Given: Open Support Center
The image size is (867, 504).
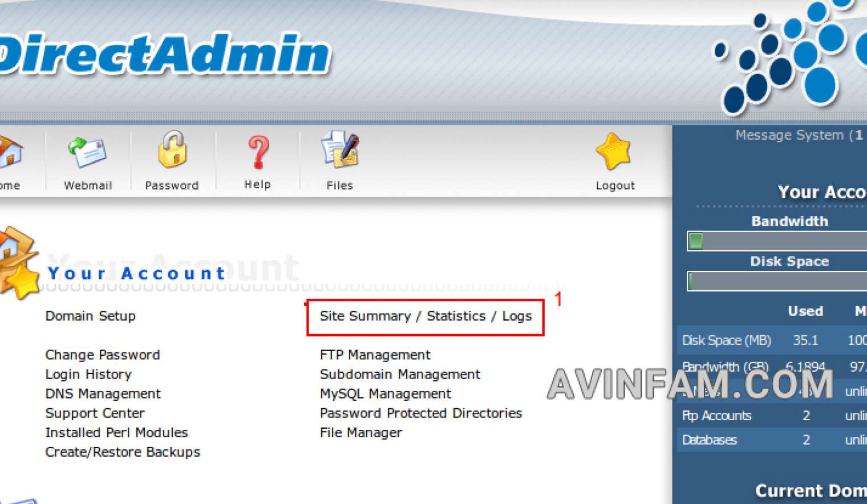Looking at the screenshot, I should pyautogui.click(x=95, y=413).
